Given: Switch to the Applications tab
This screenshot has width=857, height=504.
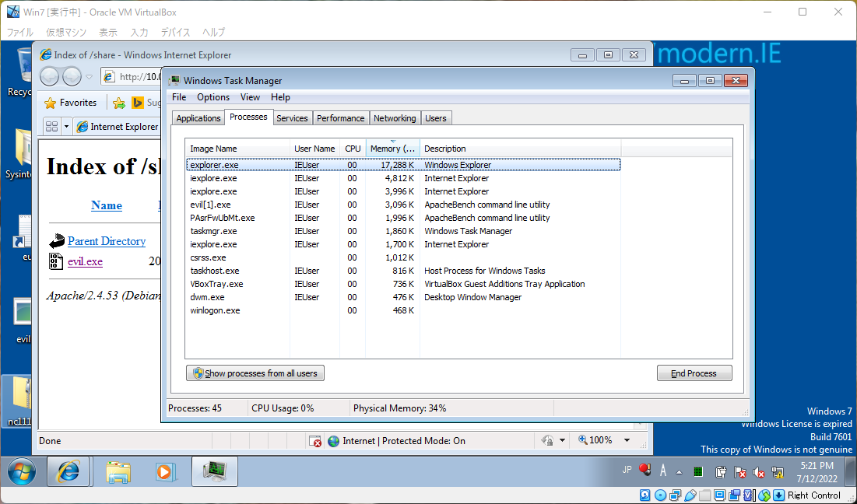Looking at the screenshot, I should (x=198, y=118).
